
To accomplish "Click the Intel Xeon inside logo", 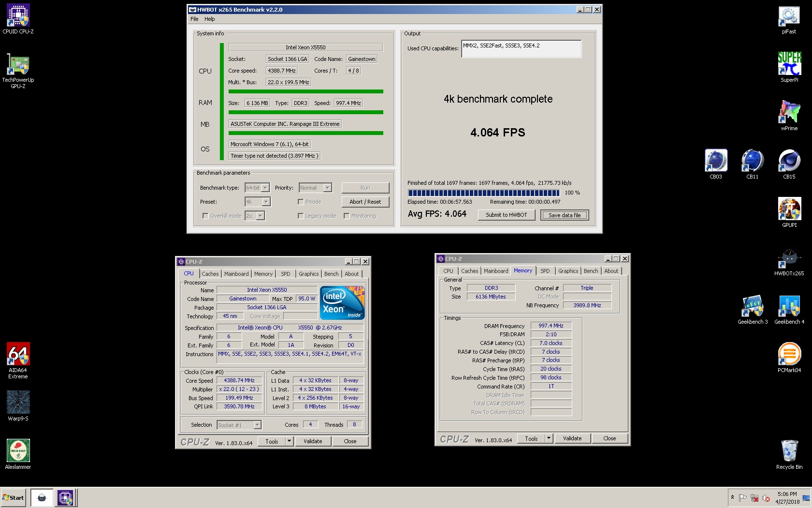I will (342, 302).
